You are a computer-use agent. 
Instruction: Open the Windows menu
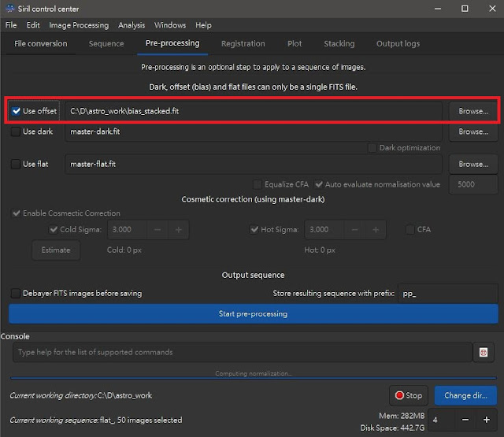[170, 25]
